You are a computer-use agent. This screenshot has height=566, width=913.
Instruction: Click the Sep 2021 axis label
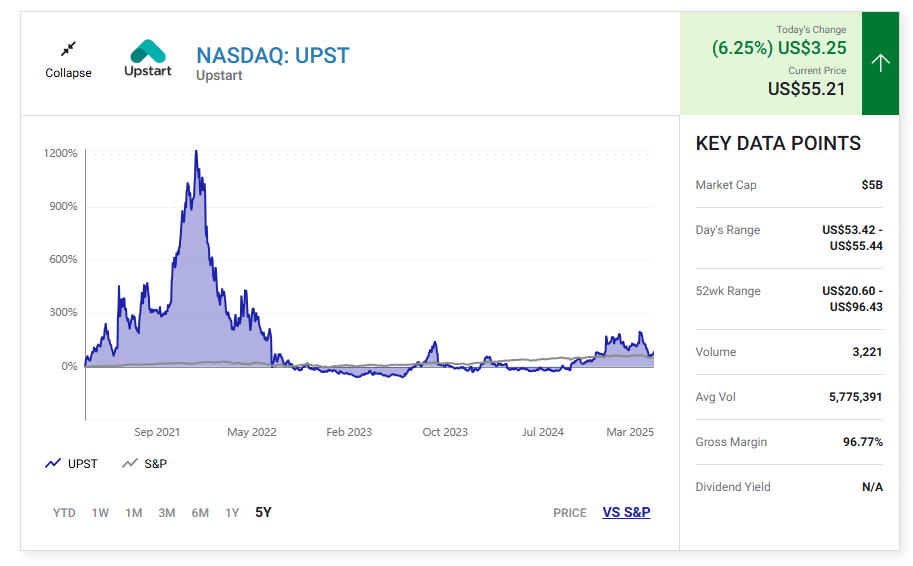157,432
